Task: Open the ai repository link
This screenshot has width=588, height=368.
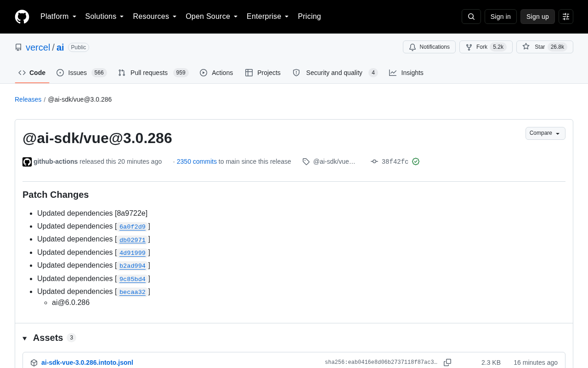Action: pyautogui.click(x=60, y=47)
